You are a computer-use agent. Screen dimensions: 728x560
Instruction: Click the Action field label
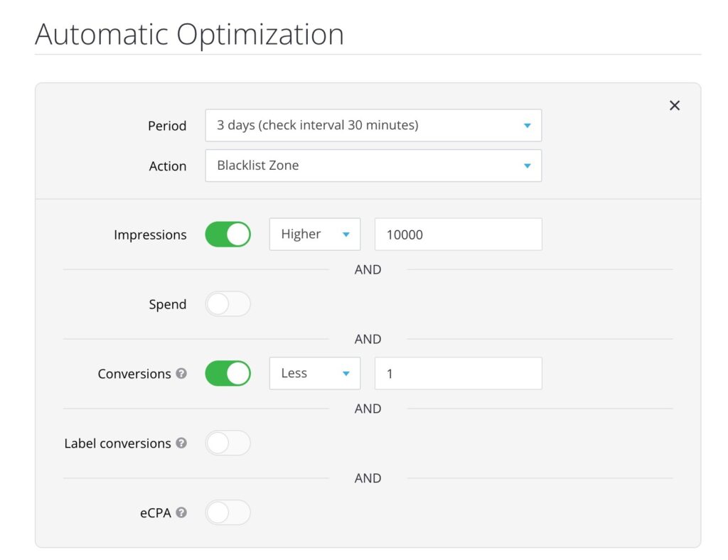[168, 166]
